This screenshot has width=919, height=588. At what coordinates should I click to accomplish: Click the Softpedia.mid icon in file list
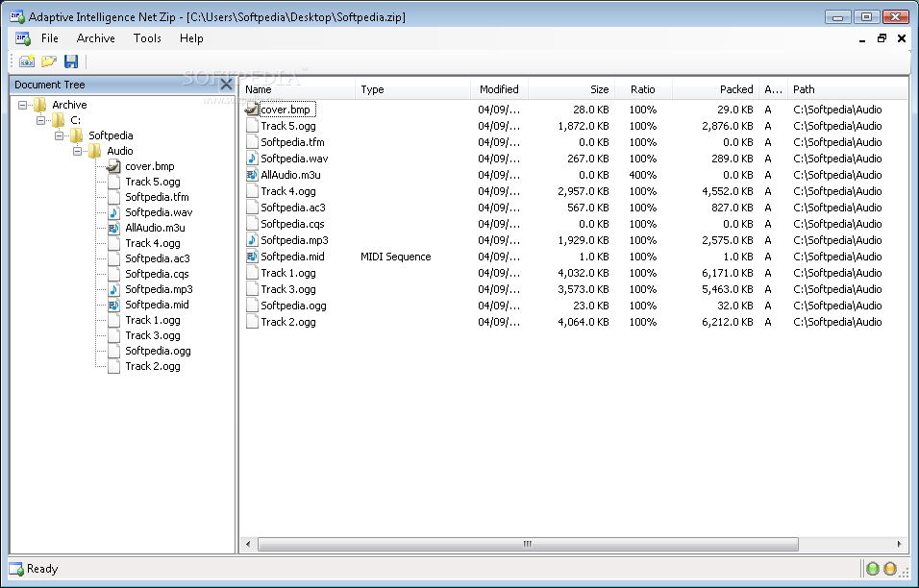(252, 257)
